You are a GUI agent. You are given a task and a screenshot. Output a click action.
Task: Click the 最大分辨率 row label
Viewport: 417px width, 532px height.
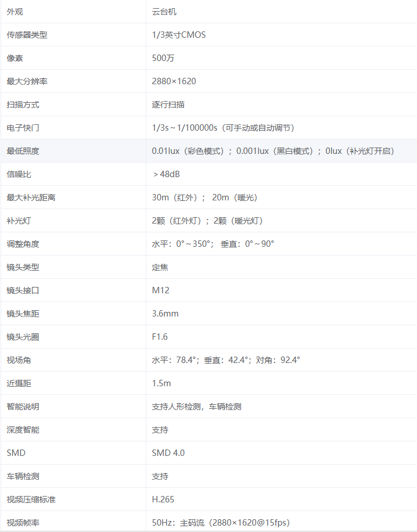click(x=27, y=81)
